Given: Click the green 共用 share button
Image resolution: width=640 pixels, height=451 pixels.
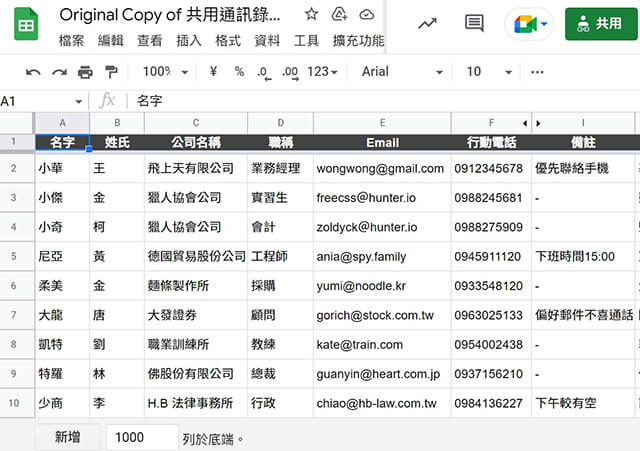Looking at the screenshot, I should coord(601,24).
